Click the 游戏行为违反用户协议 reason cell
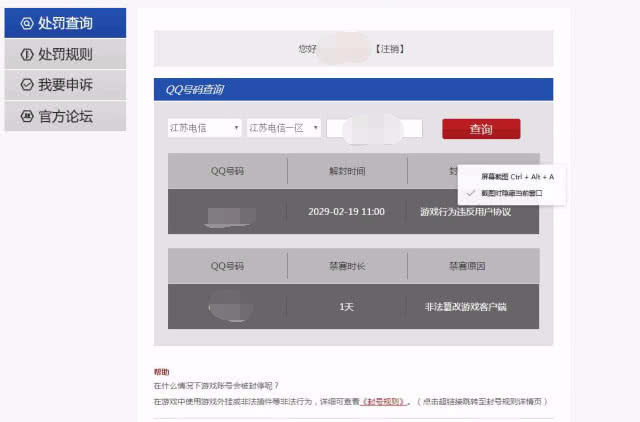640x422 pixels. pos(466,212)
